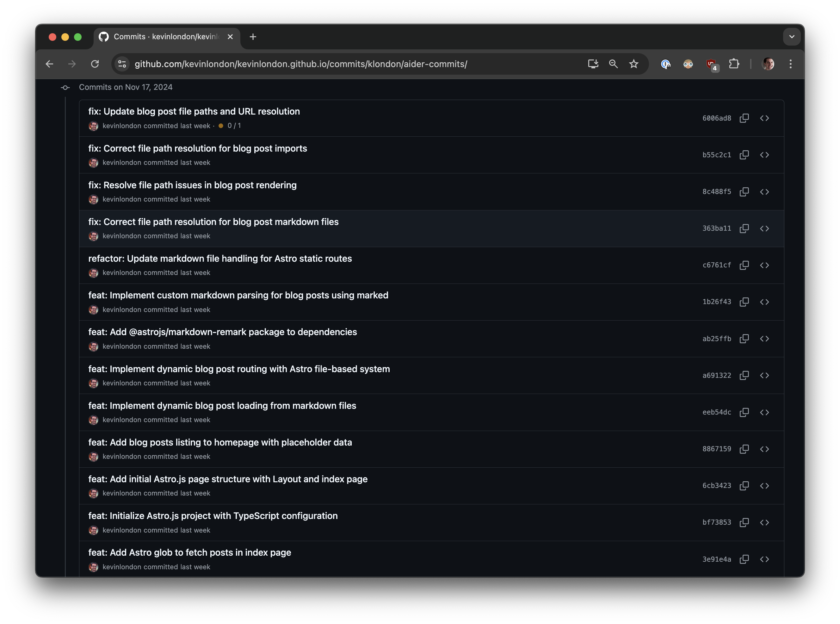
Task: Open commit 'fix: Resolve file path issues in blog post rendering'
Action: coord(192,185)
